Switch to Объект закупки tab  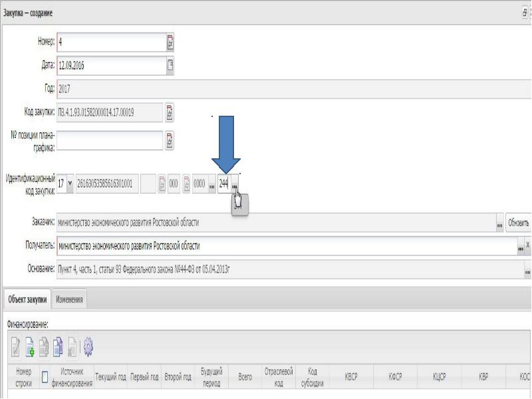27,299
